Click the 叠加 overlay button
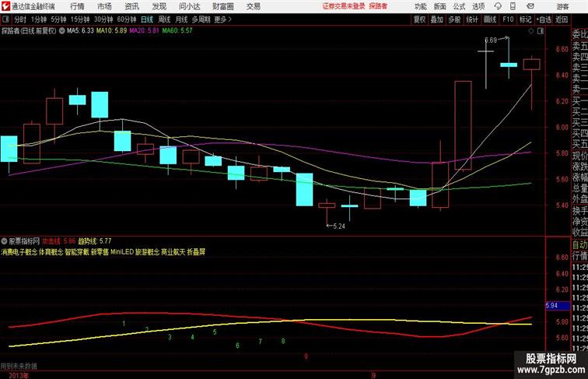 pyautogui.click(x=437, y=19)
